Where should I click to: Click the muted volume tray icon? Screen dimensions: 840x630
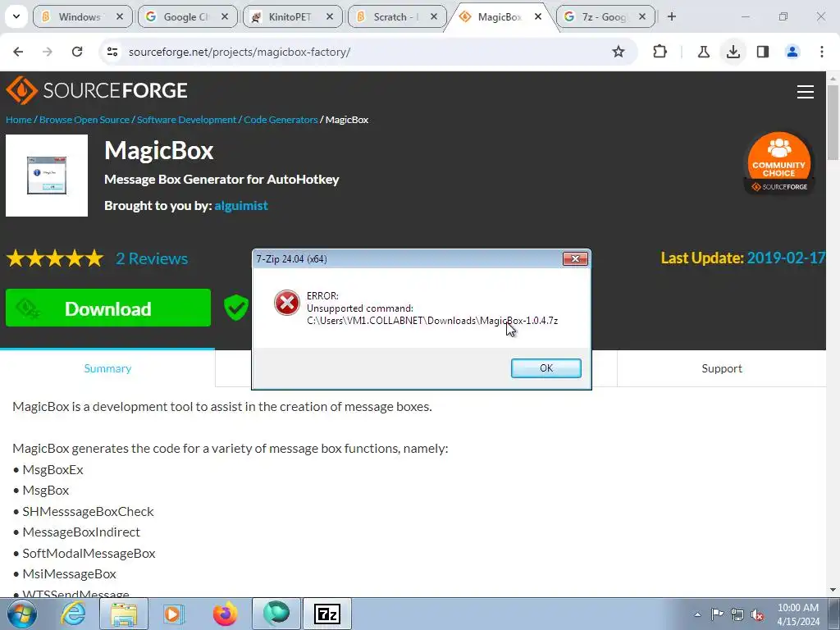(x=757, y=614)
